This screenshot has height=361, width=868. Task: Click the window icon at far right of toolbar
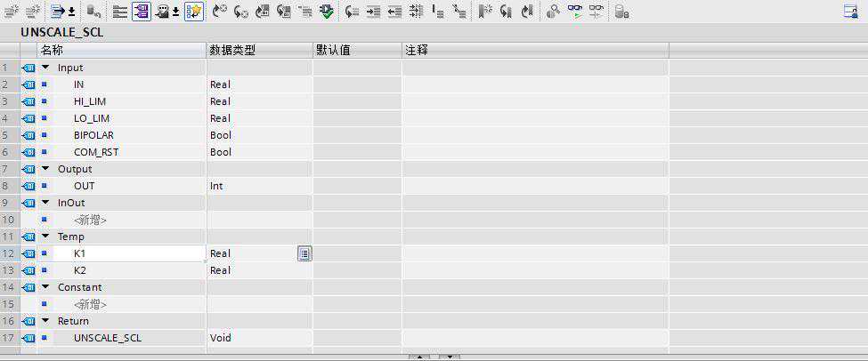tap(850, 12)
